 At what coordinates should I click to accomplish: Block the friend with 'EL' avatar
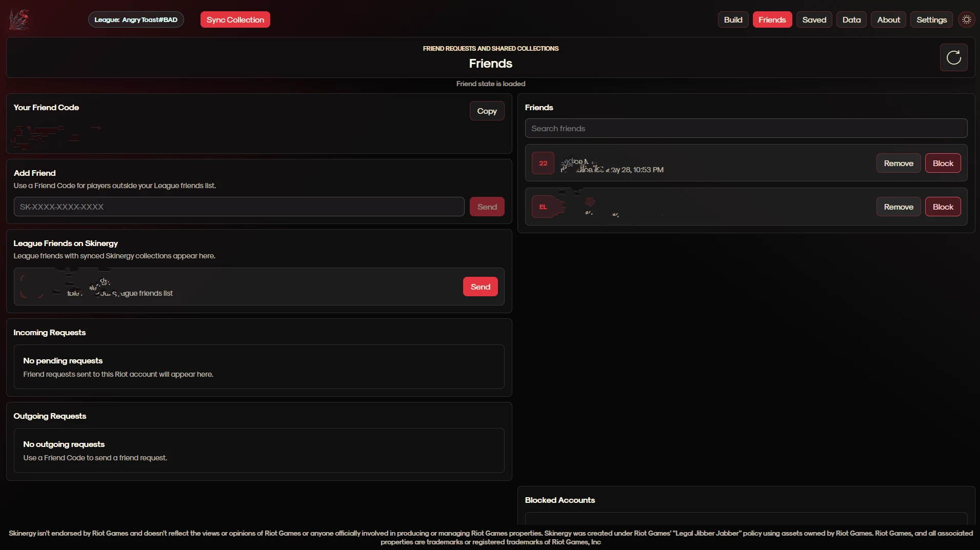click(x=943, y=207)
